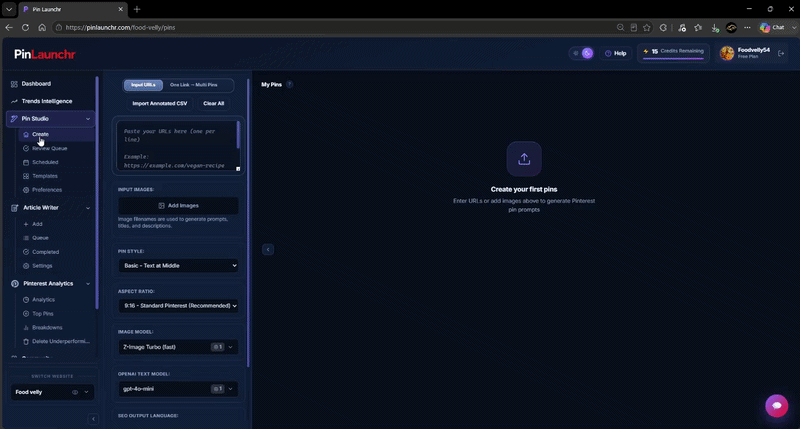Click the logout icon beside Foodvelly54

click(x=781, y=53)
